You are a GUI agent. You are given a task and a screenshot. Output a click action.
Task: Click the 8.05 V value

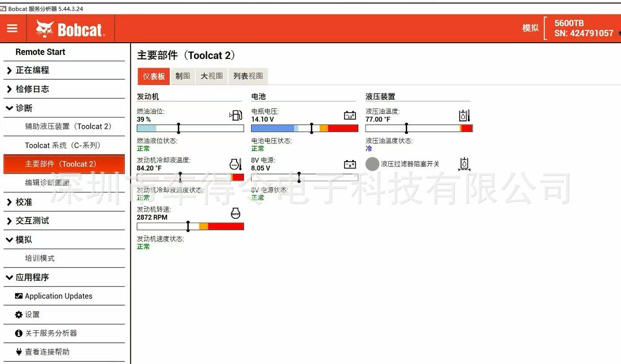260,168
